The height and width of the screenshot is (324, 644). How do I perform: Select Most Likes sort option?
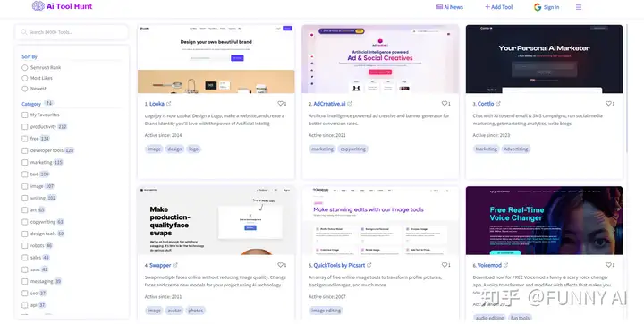pos(25,78)
